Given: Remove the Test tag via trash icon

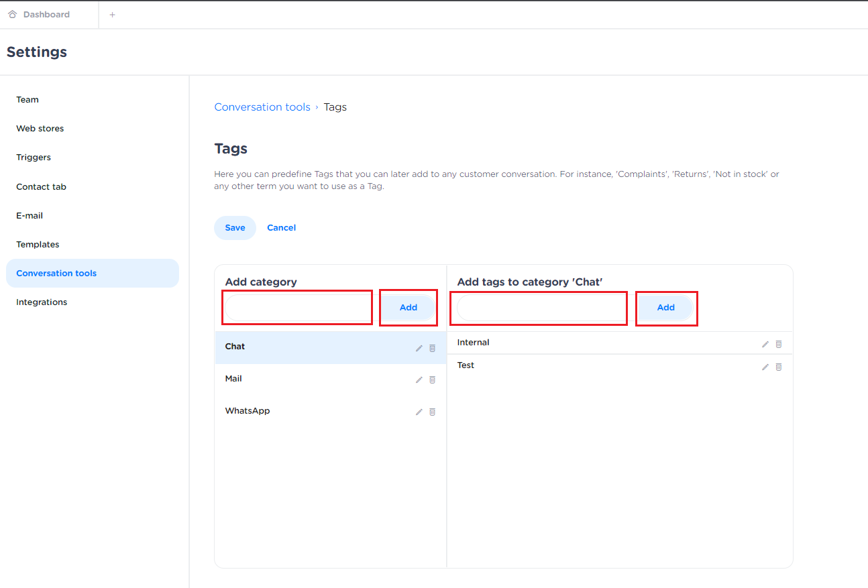Looking at the screenshot, I should click(x=779, y=367).
